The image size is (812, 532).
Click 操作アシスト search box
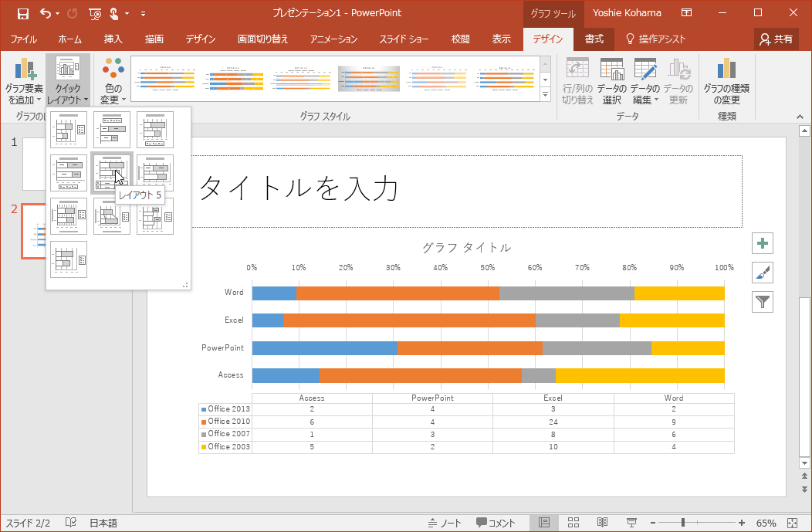click(x=656, y=39)
